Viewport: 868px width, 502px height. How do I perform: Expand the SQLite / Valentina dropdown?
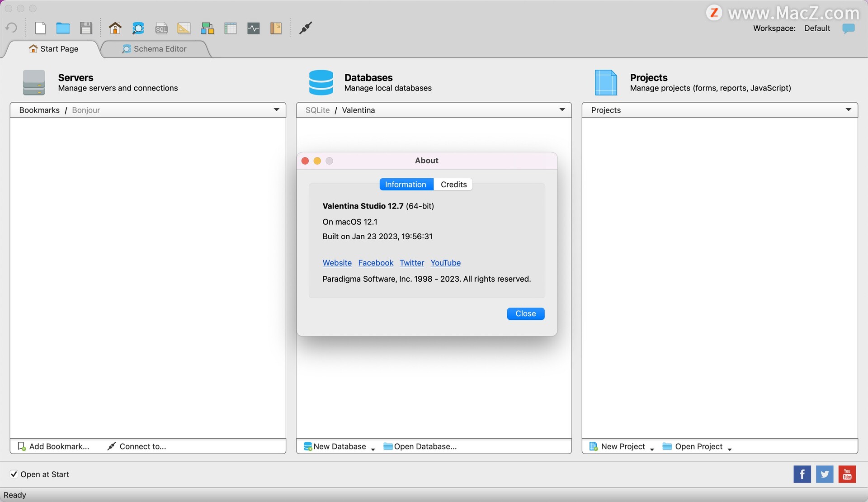[x=562, y=110]
